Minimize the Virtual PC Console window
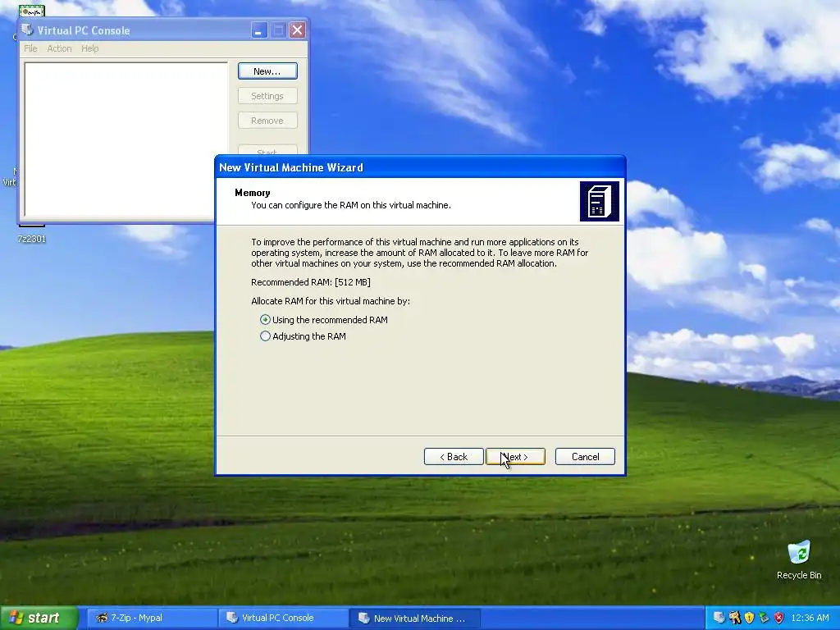Viewport: 840px width, 630px height. 258,30
